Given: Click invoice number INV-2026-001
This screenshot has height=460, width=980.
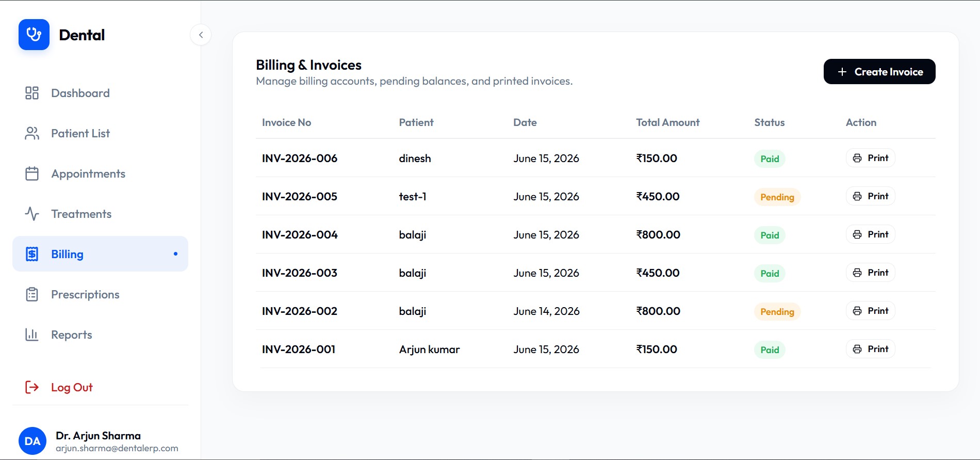Looking at the screenshot, I should [299, 349].
